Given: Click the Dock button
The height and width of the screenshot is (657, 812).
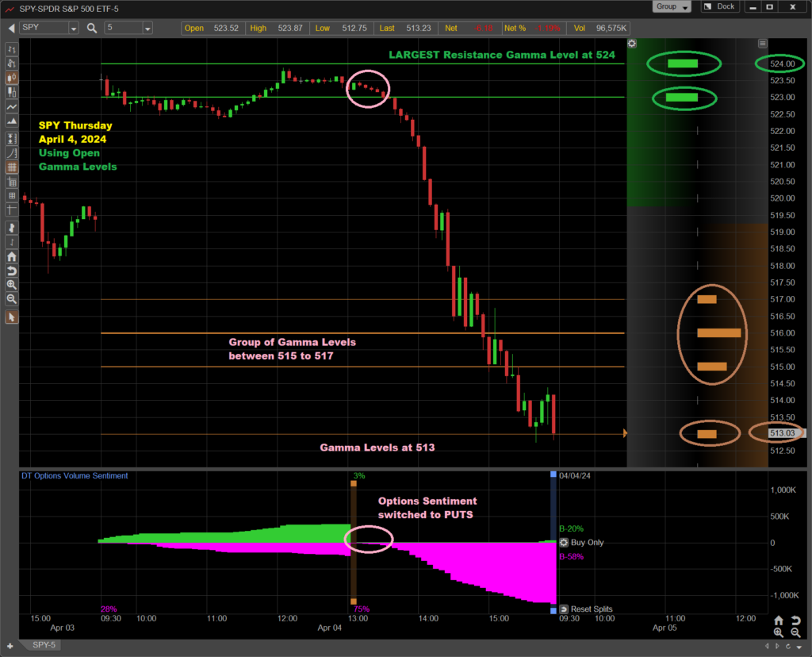Looking at the screenshot, I should pos(721,7).
